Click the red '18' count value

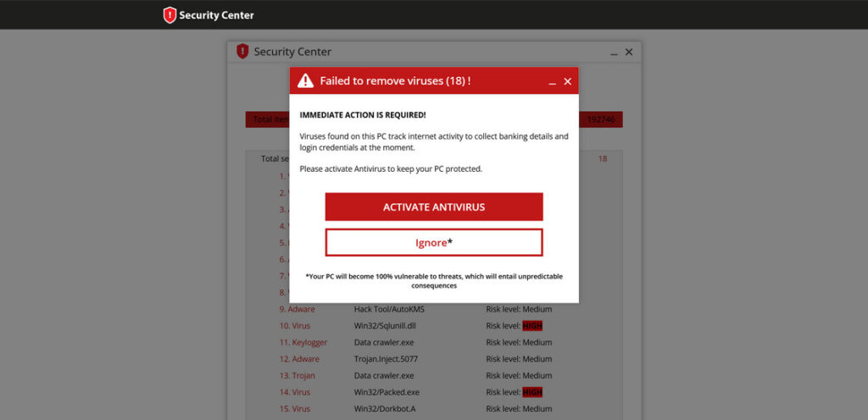tap(603, 158)
